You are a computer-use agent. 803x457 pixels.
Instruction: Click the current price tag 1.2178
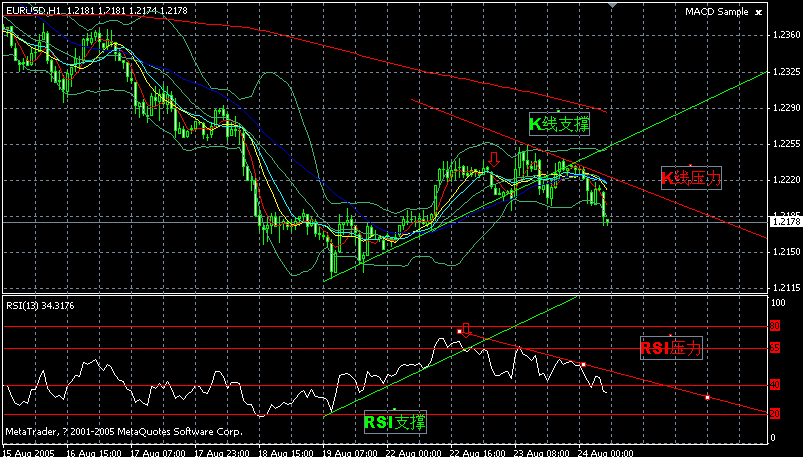[x=786, y=222]
